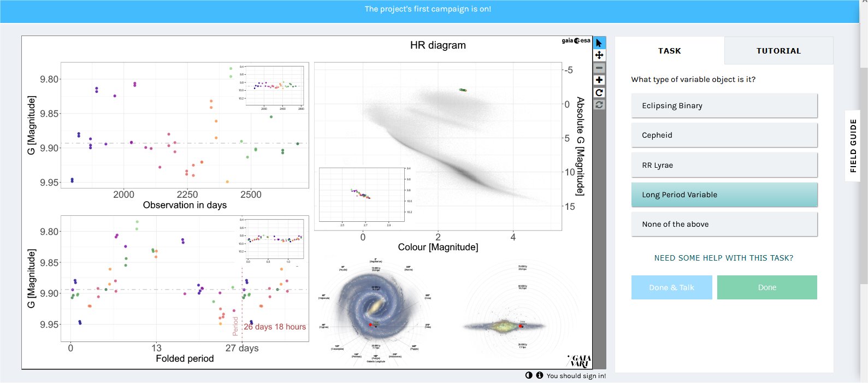Pick None of the above answer
This screenshot has height=383, width=868.
[x=724, y=224]
